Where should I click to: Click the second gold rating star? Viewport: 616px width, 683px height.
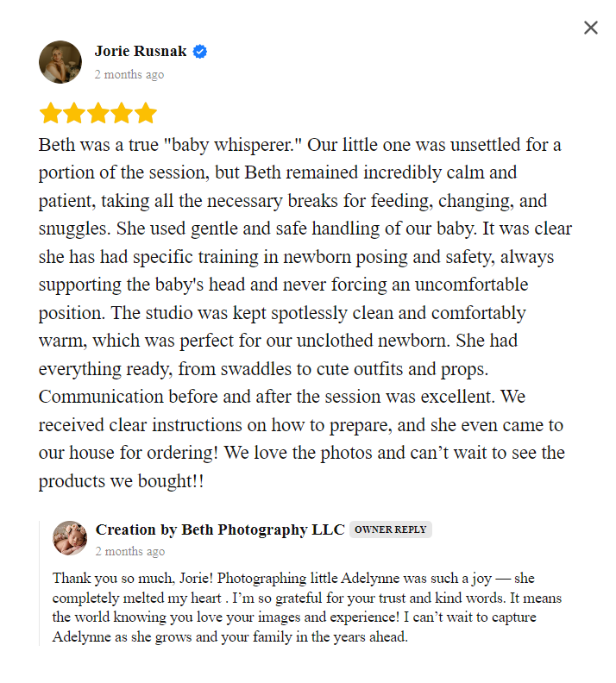(x=74, y=113)
